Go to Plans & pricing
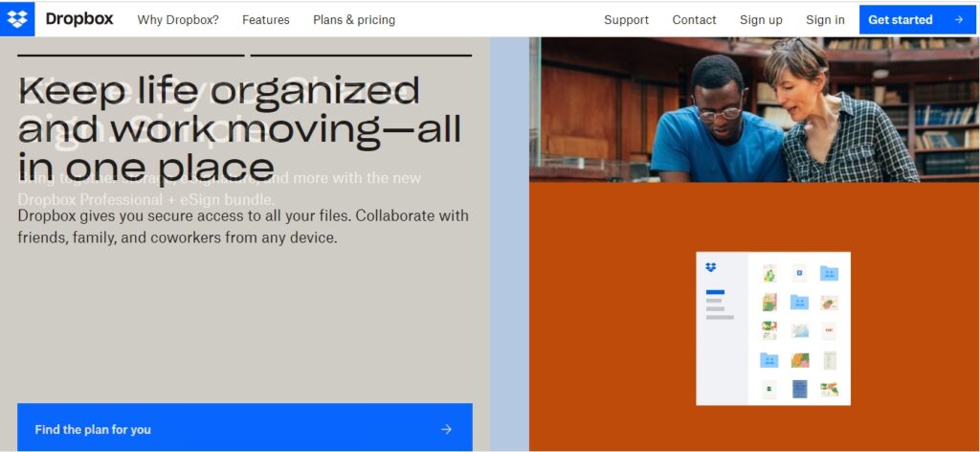This screenshot has height=452, width=980. pyautogui.click(x=354, y=20)
